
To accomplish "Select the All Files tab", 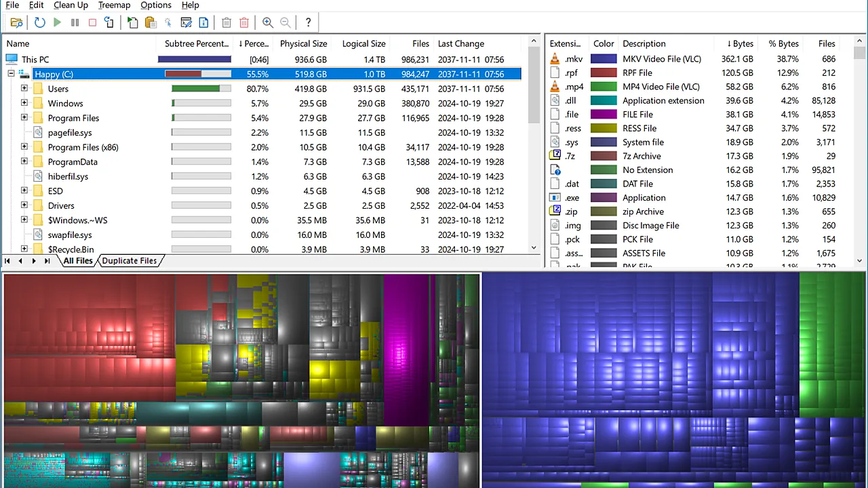I will click(x=78, y=261).
